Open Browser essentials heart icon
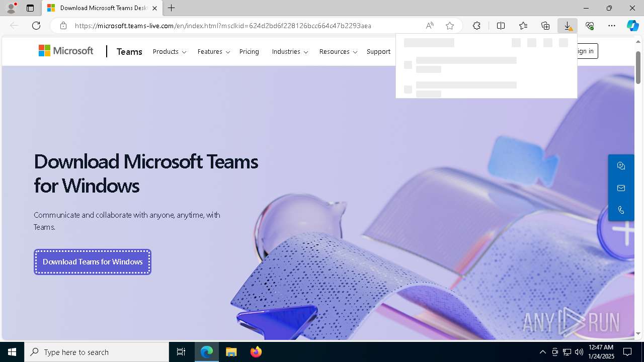Screen dimensions: 644x362 pos(590,26)
